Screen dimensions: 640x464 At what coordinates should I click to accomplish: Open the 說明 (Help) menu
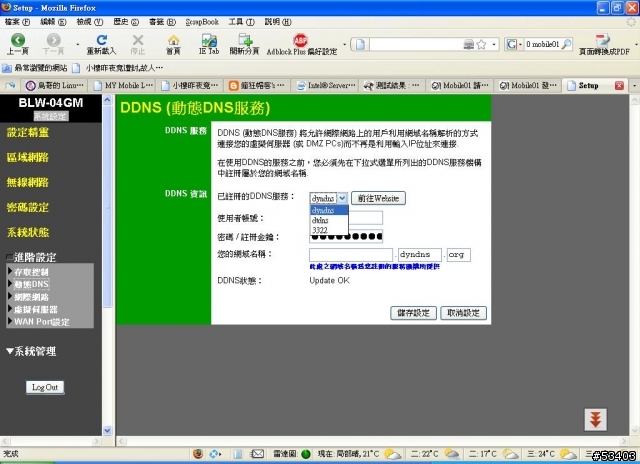(x=278, y=22)
